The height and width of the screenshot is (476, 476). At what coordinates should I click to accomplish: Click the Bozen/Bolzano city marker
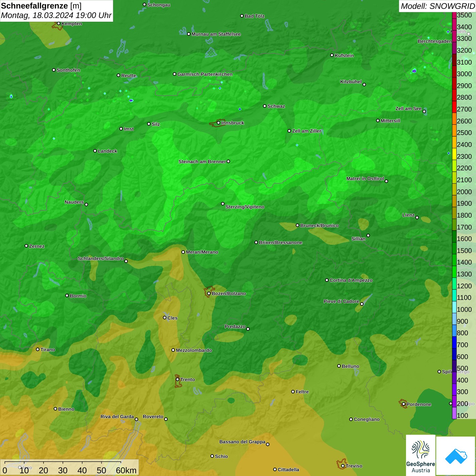point(209,293)
